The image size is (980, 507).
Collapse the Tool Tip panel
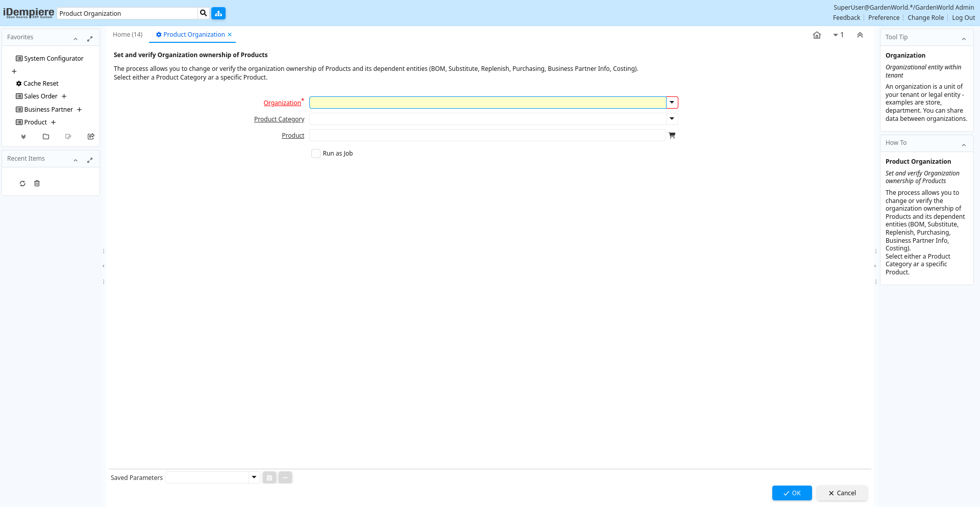click(x=964, y=39)
